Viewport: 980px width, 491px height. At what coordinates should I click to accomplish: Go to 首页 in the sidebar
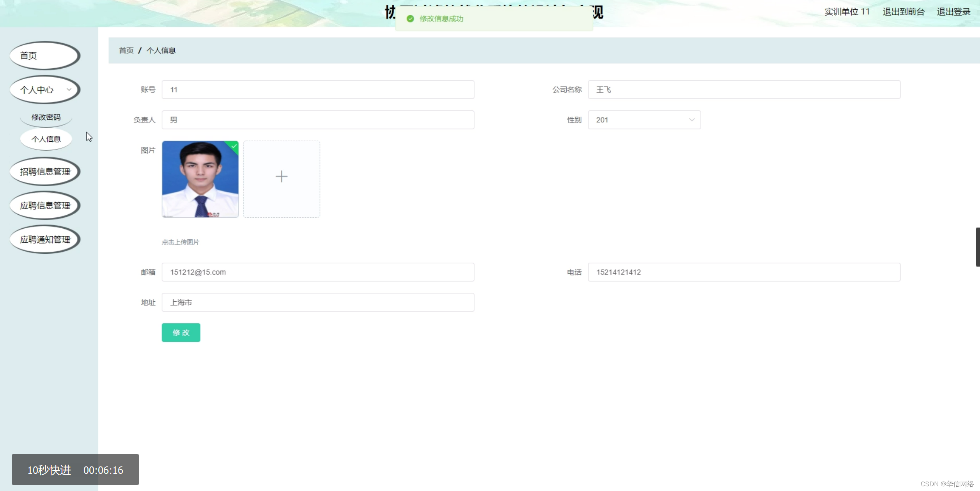(x=44, y=56)
